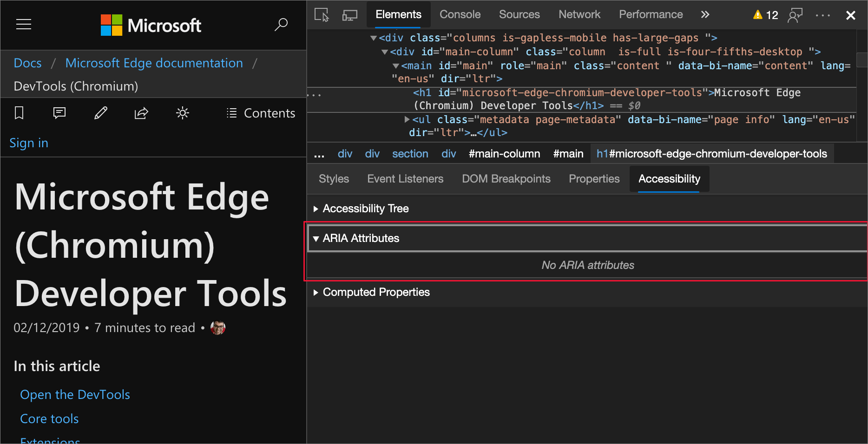This screenshot has width=868, height=444.
Task: Edit the article with the pencil icon
Action: [x=100, y=113]
